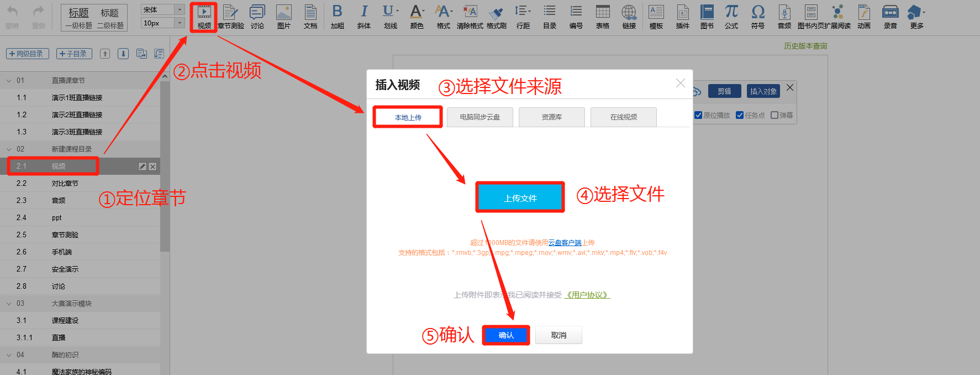Click the 录音 recording icon
The image size is (980, 375).
coord(890,17)
